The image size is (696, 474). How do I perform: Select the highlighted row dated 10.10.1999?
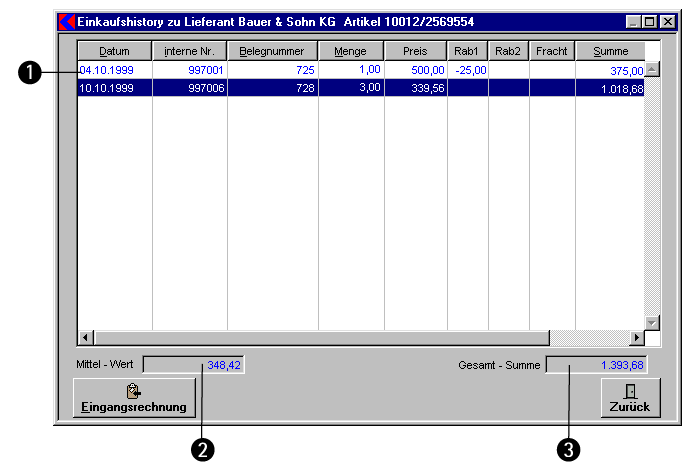point(360,88)
